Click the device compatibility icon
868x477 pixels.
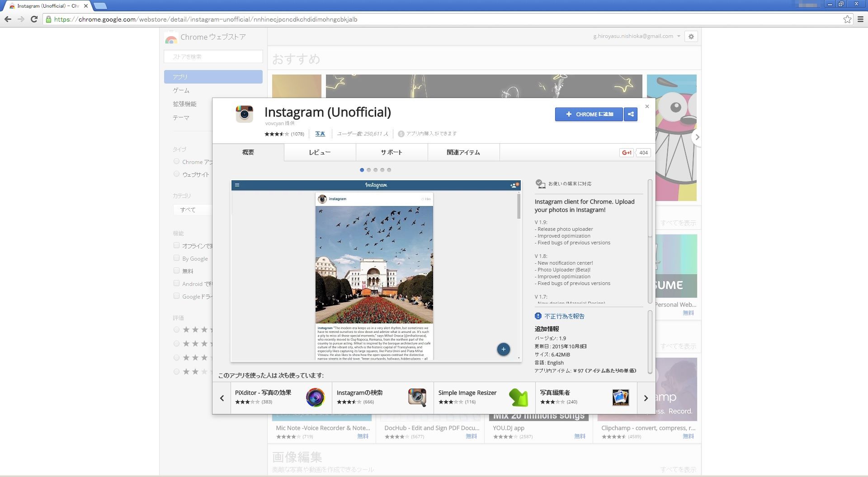click(540, 184)
